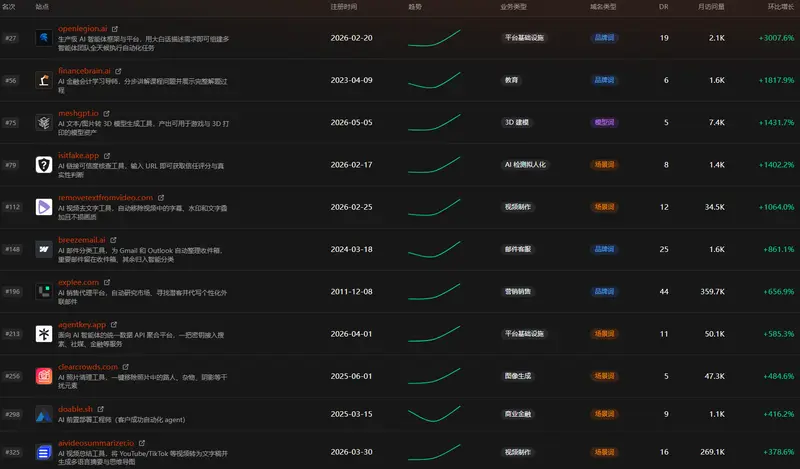
Task: Visit the aivideosummarizer.io site link
Action: click(96, 443)
